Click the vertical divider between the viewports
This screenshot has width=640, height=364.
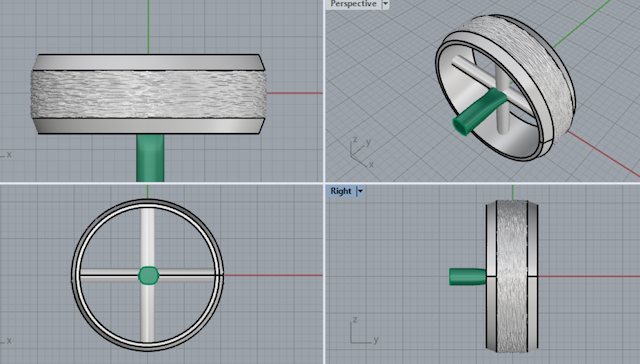[x=324, y=182]
